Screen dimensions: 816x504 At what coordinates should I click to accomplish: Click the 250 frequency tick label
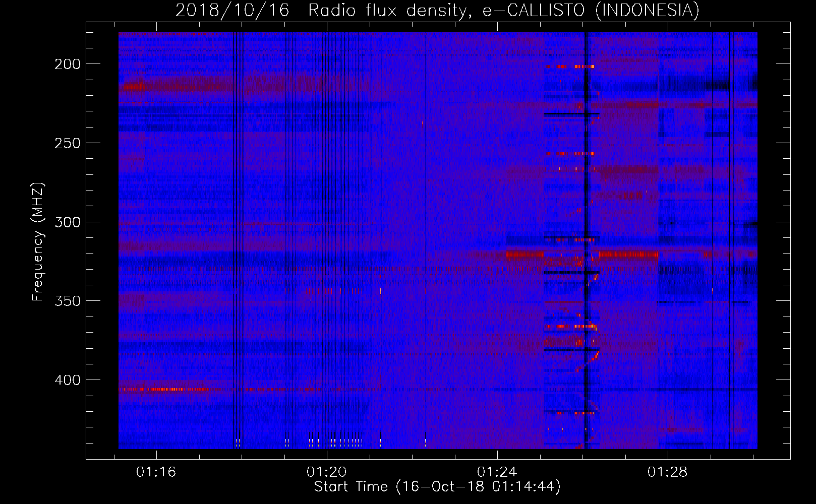pyautogui.click(x=67, y=143)
